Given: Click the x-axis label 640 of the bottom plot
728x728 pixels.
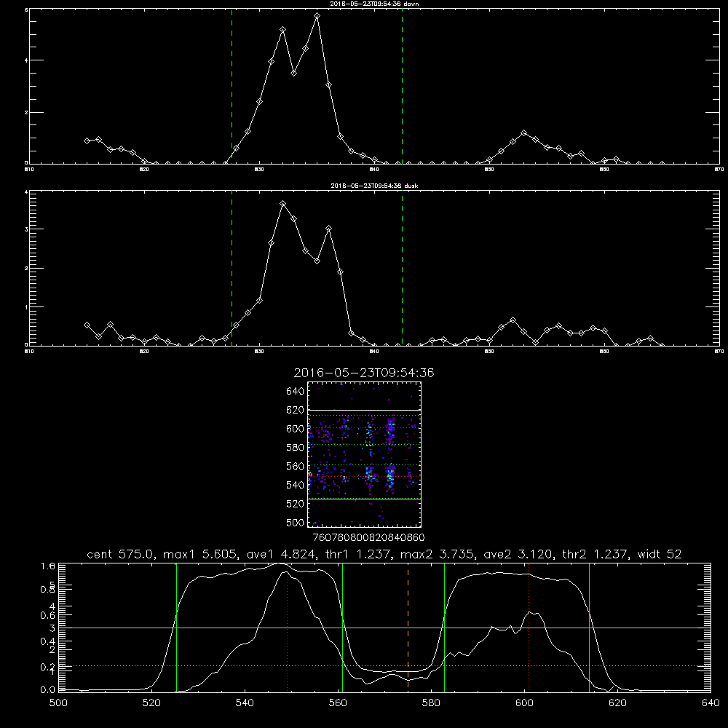Looking at the screenshot, I should pos(711,703).
